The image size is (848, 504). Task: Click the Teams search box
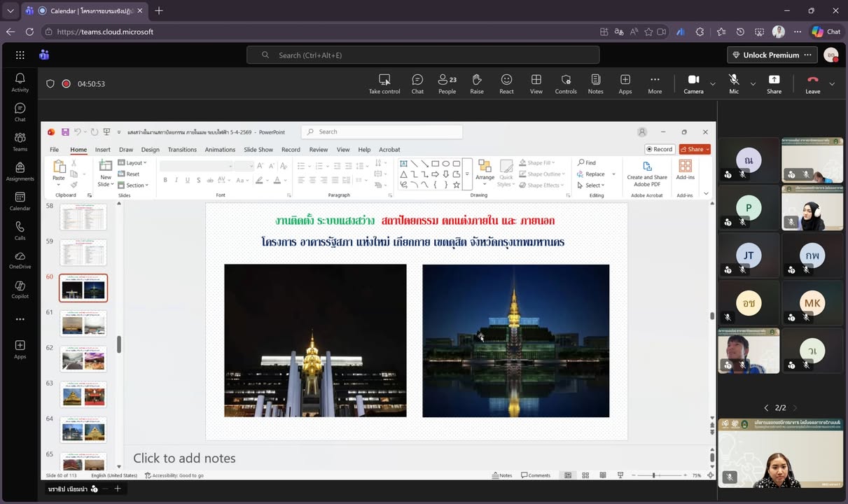point(423,55)
